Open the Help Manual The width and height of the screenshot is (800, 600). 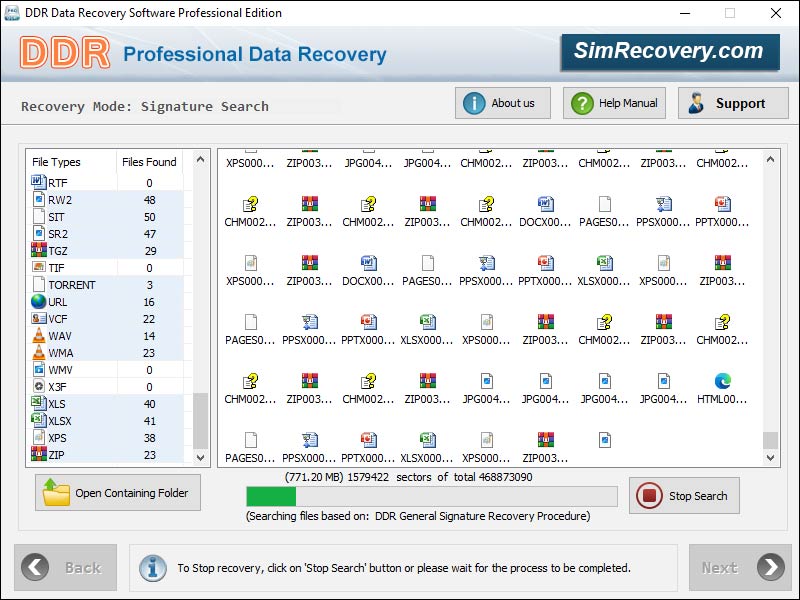click(614, 103)
